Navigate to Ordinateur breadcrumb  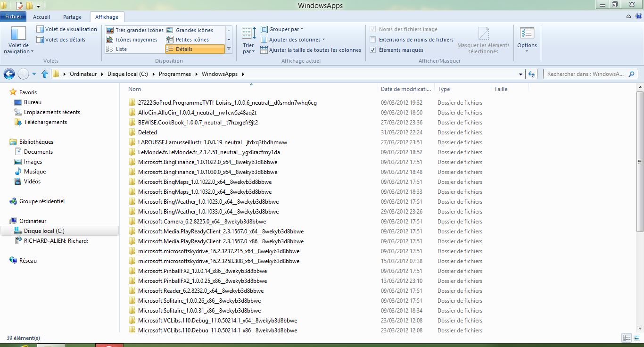coord(83,74)
